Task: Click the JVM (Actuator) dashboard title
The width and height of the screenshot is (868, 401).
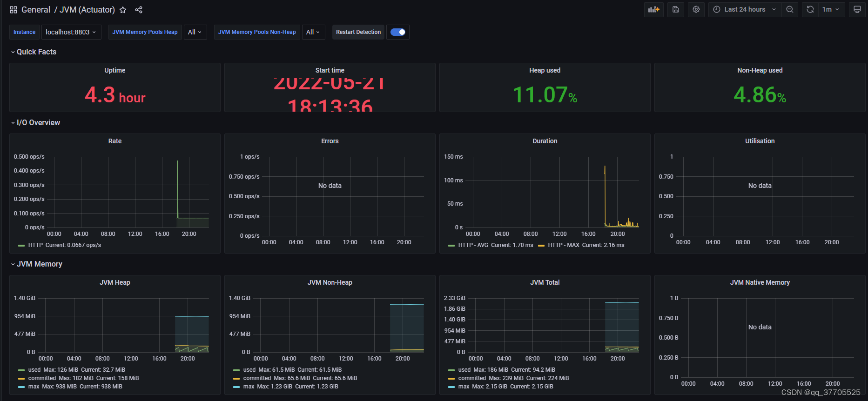Action: (x=87, y=10)
